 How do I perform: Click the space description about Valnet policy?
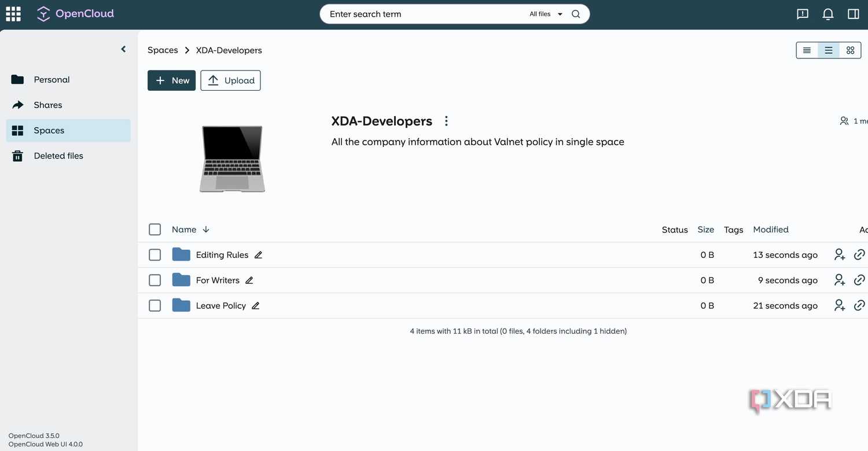(478, 142)
